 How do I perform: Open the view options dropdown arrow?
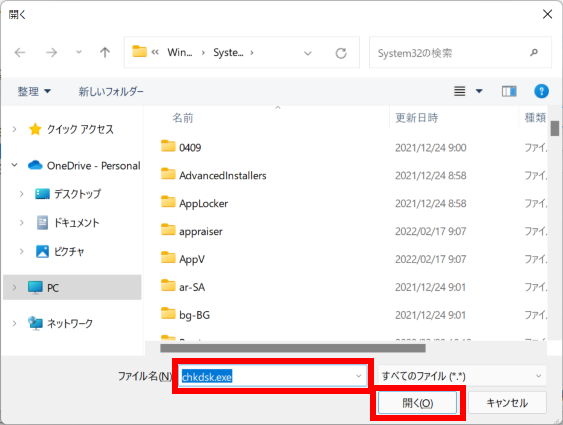479,91
